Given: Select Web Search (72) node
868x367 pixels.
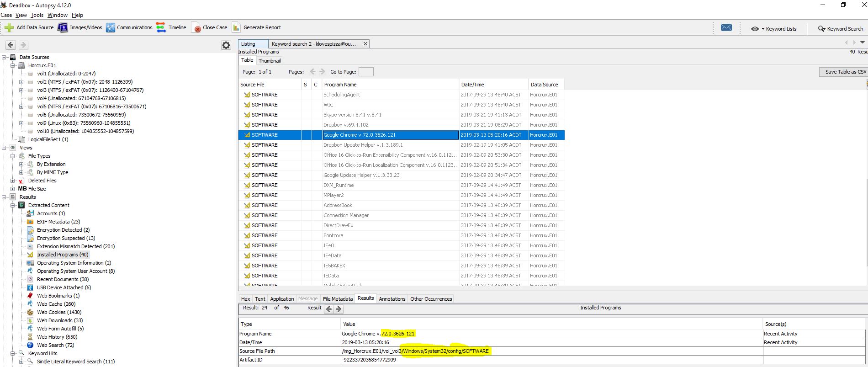Looking at the screenshot, I should (55, 345).
